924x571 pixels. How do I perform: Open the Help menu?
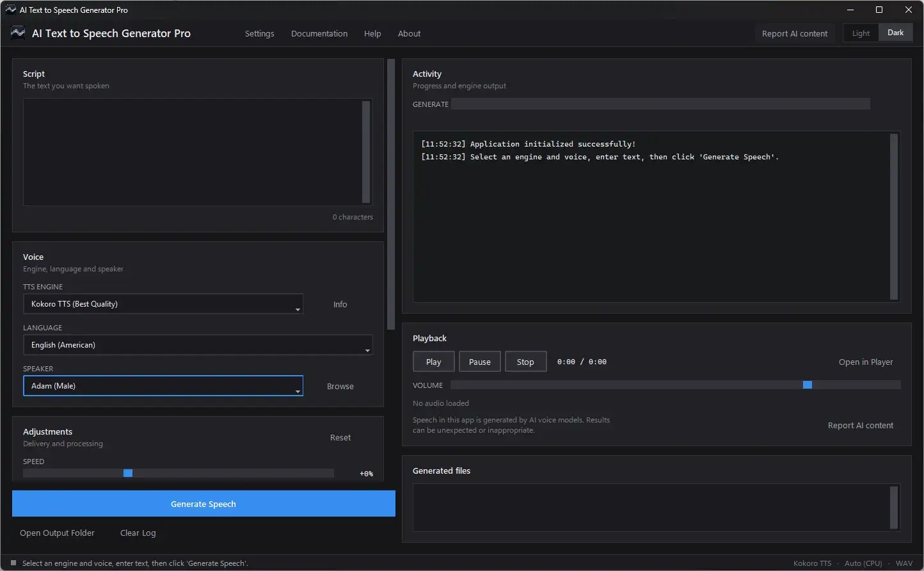pos(372,33)
